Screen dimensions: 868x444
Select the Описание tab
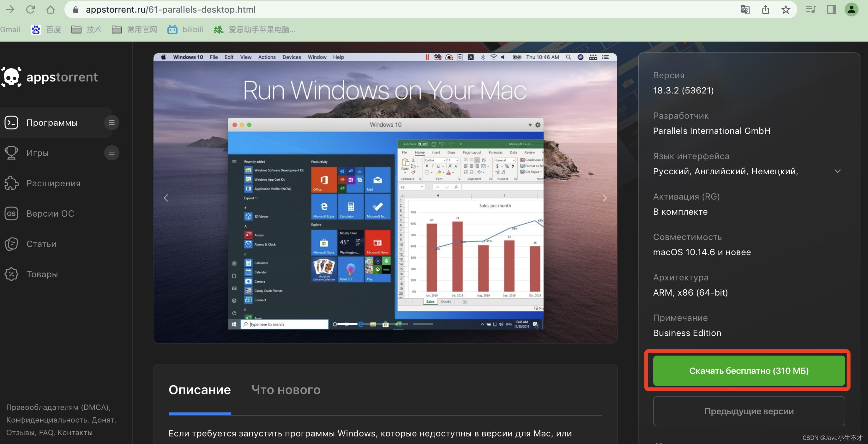[x=200, y=390]
